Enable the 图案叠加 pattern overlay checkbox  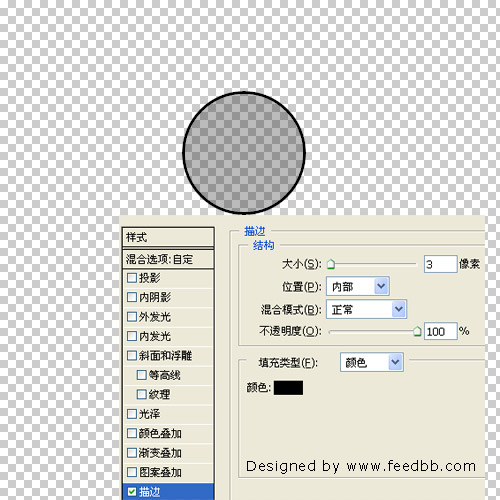pyautogui.click(x=132, y=472)
